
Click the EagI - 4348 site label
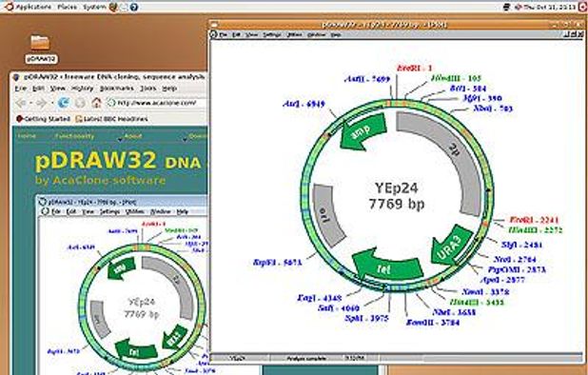[x=319, y=298]
